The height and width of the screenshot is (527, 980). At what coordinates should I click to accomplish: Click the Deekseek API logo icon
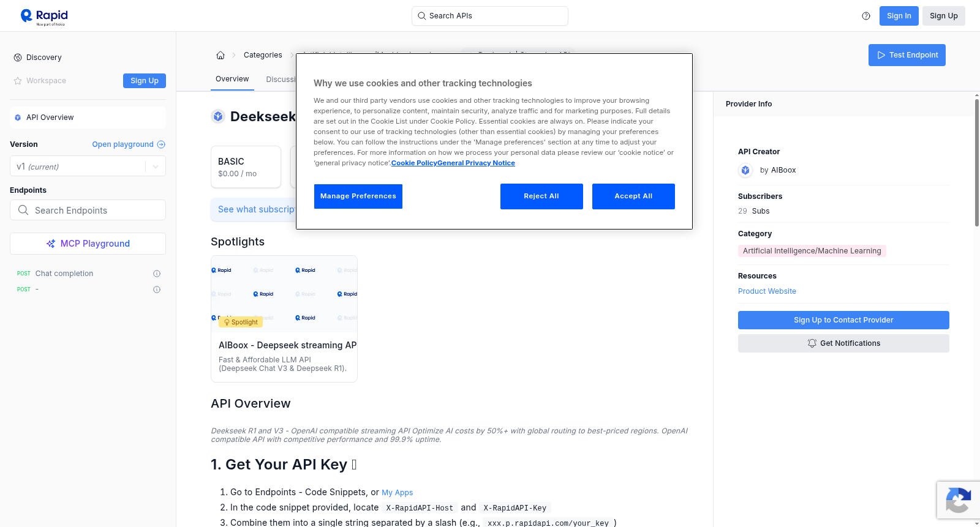(x=218, y=116)
